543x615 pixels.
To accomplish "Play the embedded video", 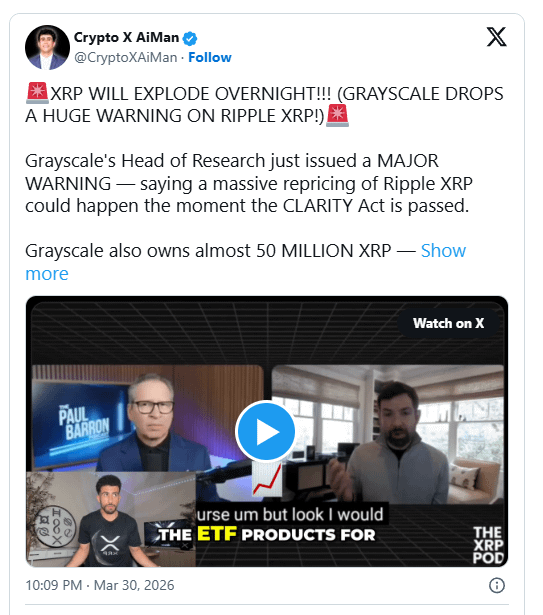I will click(266, 431).
